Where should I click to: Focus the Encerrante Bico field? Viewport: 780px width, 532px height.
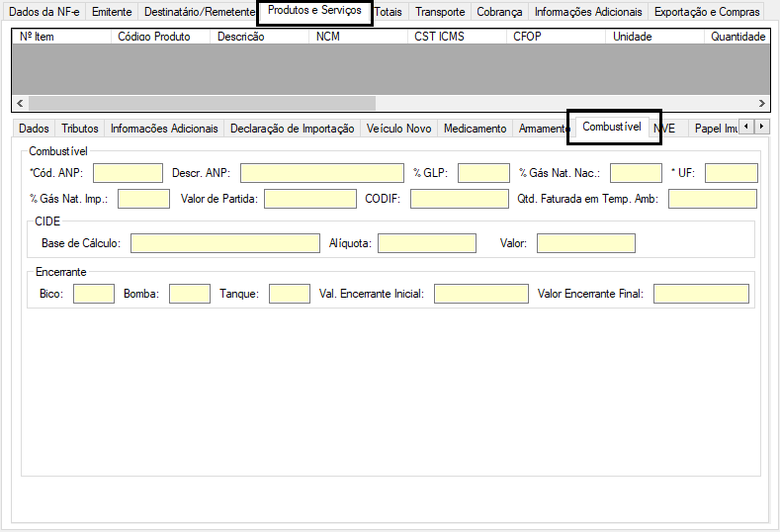(x=94, y=294)
